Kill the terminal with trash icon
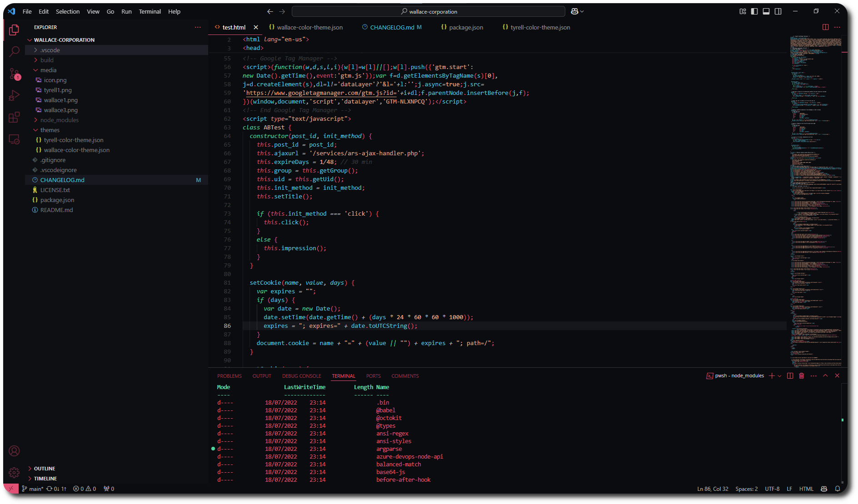 [x=802, y=376]
